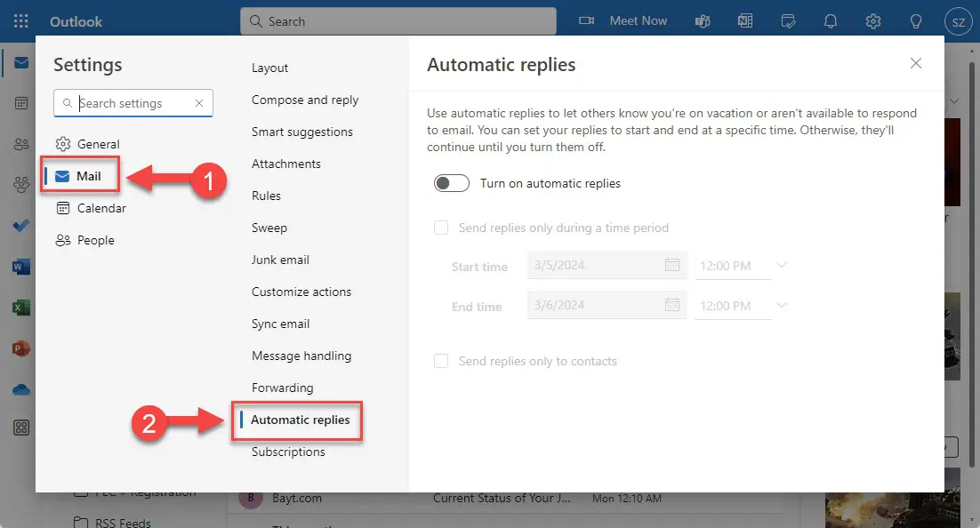The image size is (980, 528).
Task: Open Sync email settings
Action: (x=281, y=324)
